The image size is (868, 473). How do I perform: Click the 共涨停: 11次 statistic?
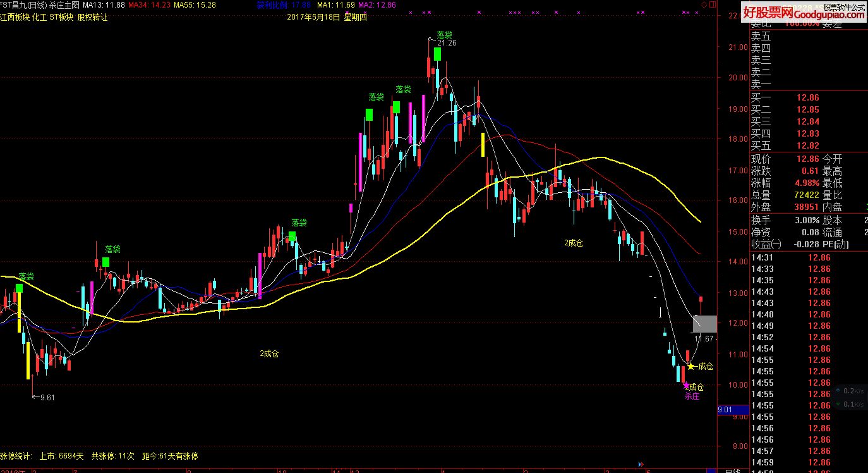click(x=113, y=455)
